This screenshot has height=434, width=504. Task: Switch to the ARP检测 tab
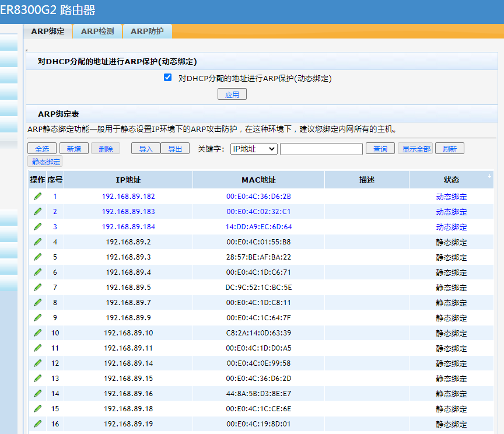(97, 32)
